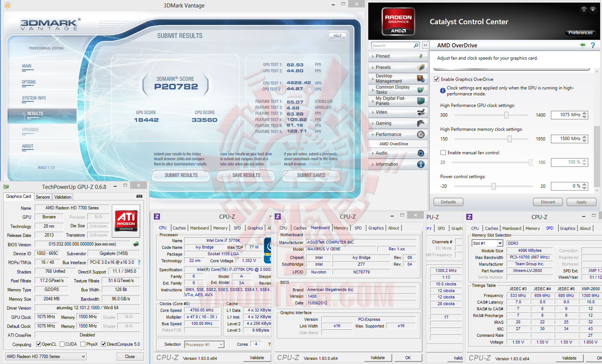Viewport: 602px width, 364px height.
Task: Click the power control 0 % stepper arrows
Action: [x=584, y=186]
